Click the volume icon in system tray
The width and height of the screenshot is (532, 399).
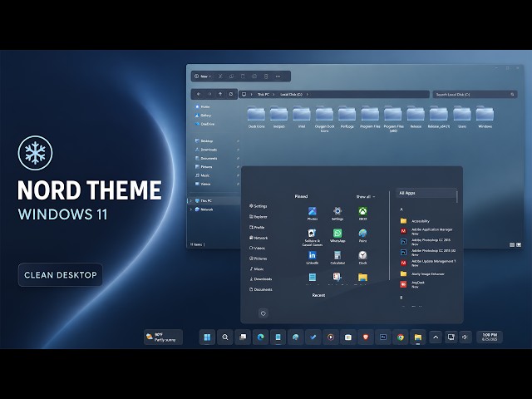point(465,337)
